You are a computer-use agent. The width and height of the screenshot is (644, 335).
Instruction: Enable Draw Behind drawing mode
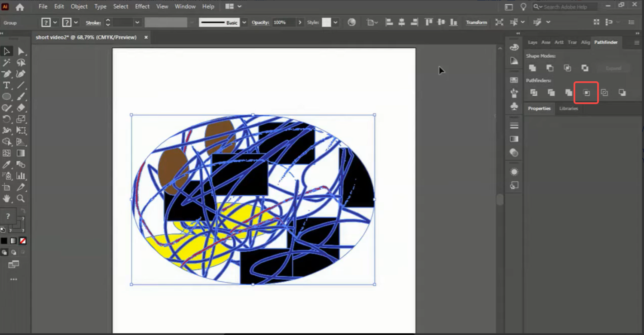(14, 252)
